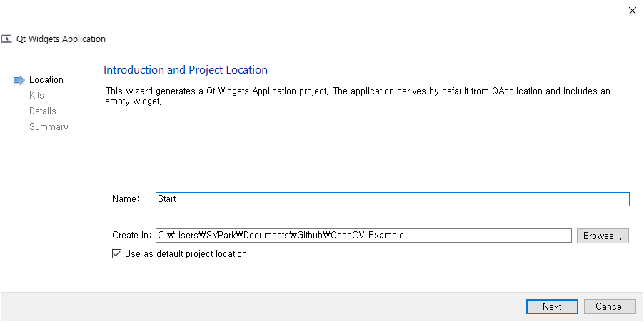The width and height of the screenshot is (644, 322).
Task: Focus the Name input field containing Start
Action: point(392,199)
